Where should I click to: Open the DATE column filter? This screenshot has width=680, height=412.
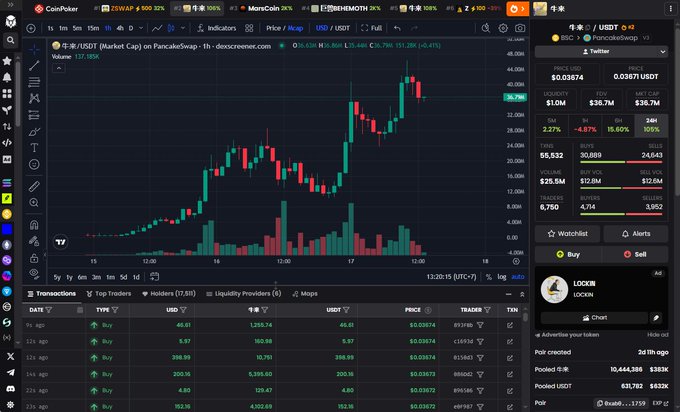[x=49, y=310]
